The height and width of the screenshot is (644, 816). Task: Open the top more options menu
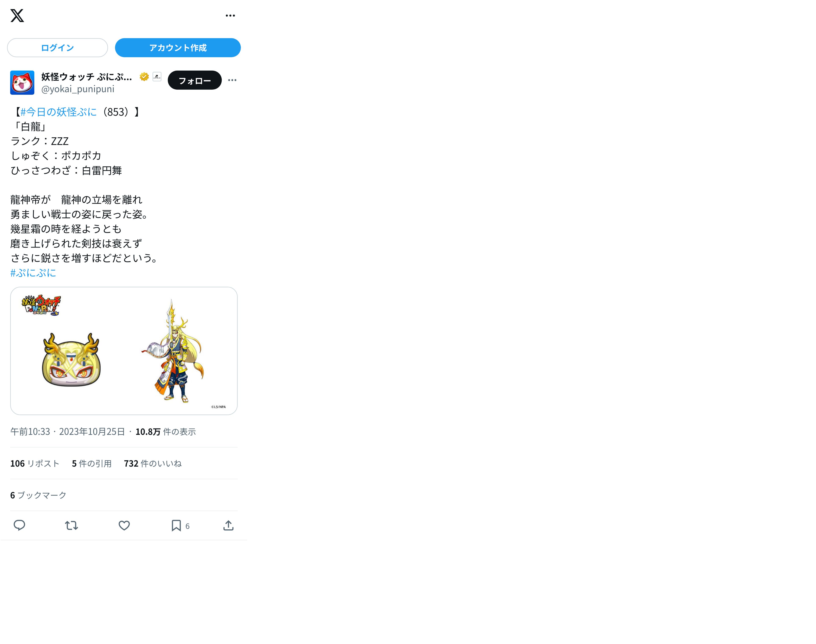[x=230, y=15]
